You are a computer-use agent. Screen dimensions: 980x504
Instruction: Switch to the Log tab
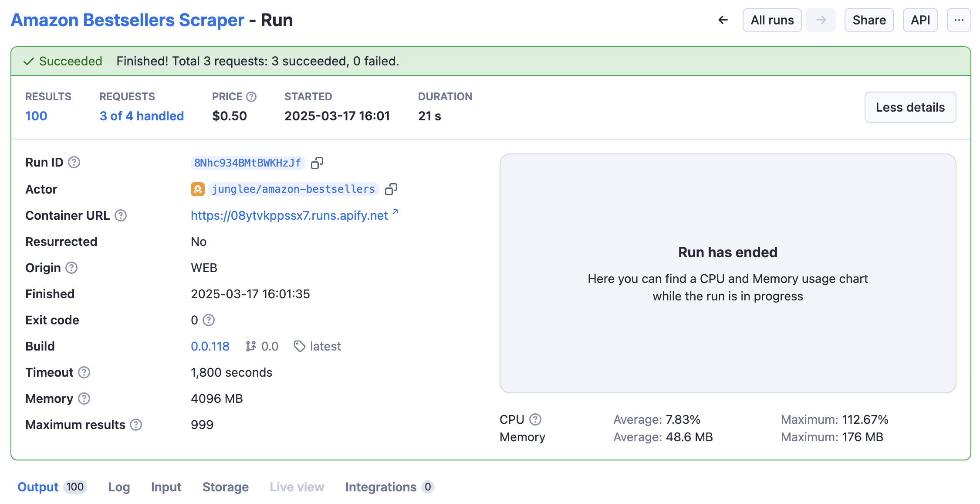pyautogui.click(x=119, y=487)
